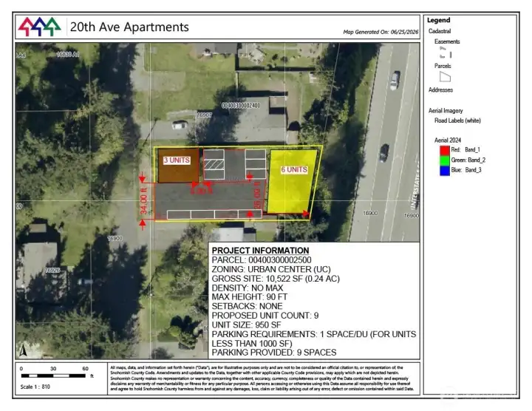Click the "Scale 1 : 810" text
Screen dimensions: 532x411
click(35, 387)
